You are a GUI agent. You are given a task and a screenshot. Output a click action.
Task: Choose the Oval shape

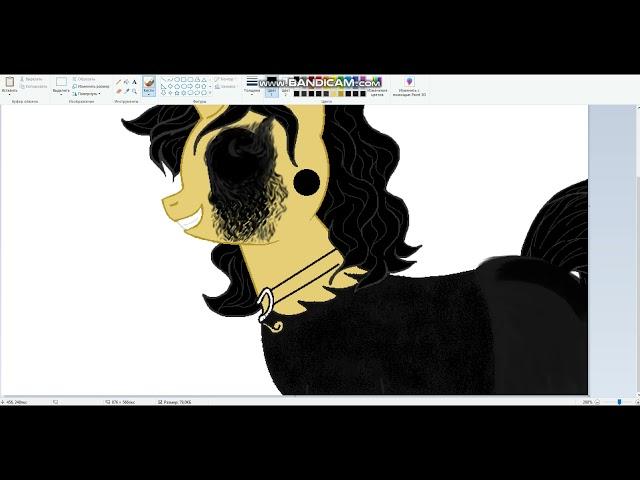[177, 80]
